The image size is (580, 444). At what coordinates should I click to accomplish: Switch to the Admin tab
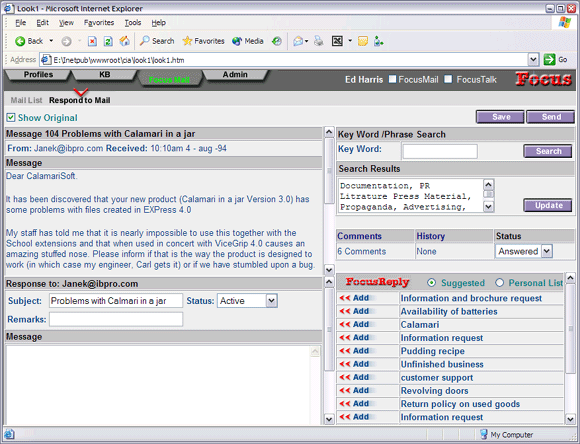click(x=235, y=74)
